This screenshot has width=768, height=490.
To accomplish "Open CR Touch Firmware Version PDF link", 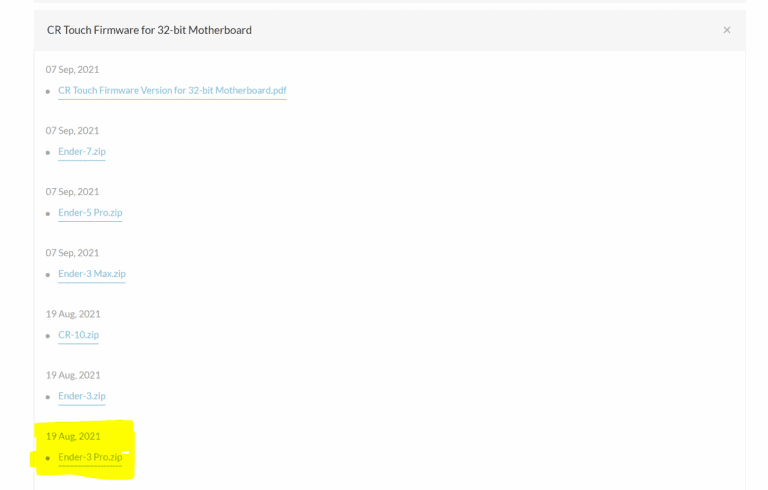I will pyautogui.click(x=172, y=91).
